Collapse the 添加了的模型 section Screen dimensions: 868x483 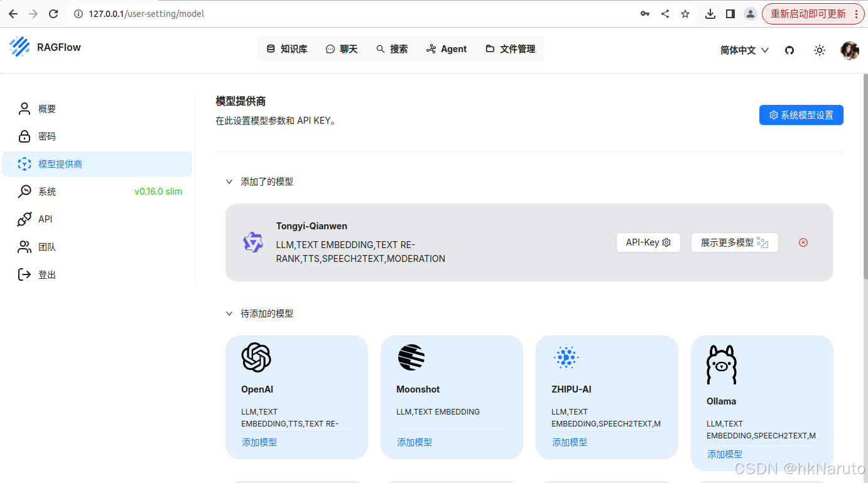tap(229, 182)
